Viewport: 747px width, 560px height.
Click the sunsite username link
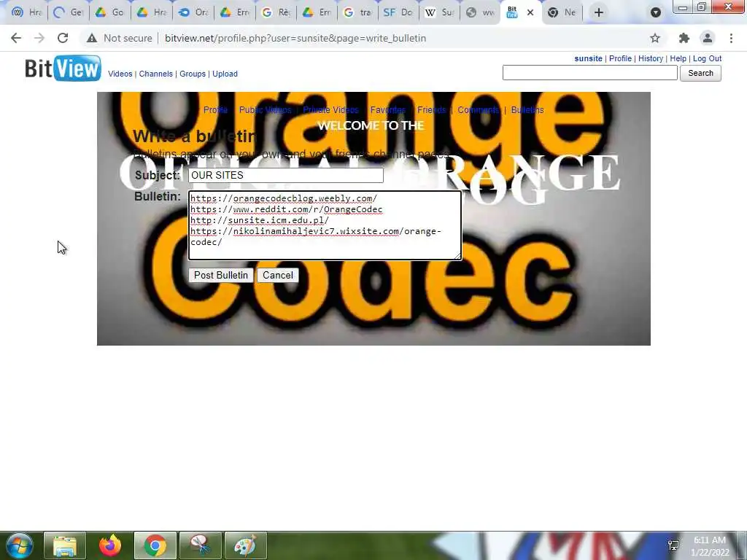[589, 58]
